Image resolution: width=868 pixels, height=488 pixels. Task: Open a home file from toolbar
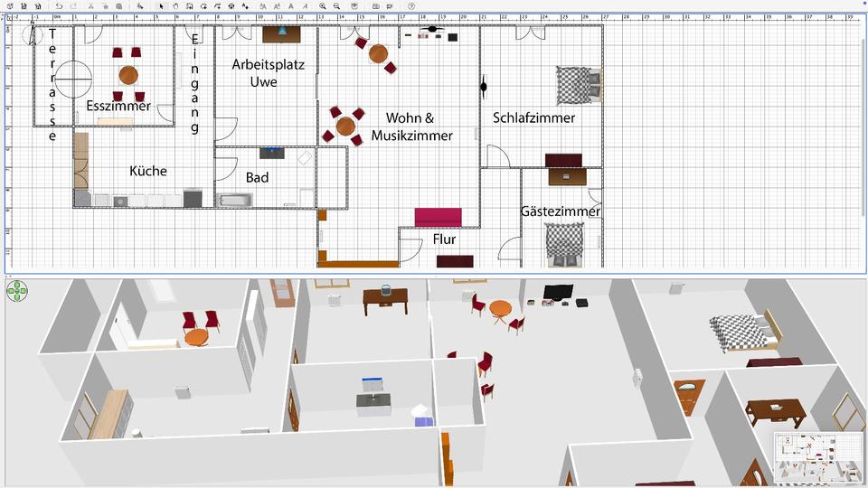pyautogui.click(x=24, y=6)
